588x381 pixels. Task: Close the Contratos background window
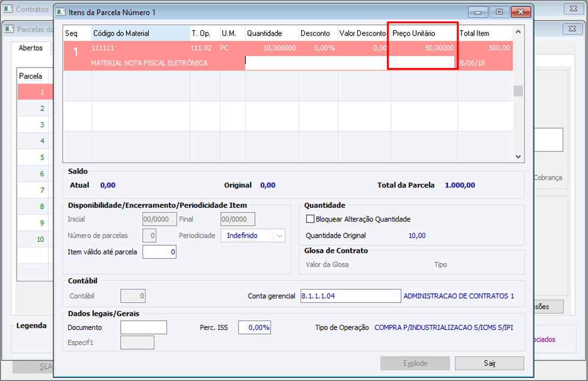click(573, 8)
